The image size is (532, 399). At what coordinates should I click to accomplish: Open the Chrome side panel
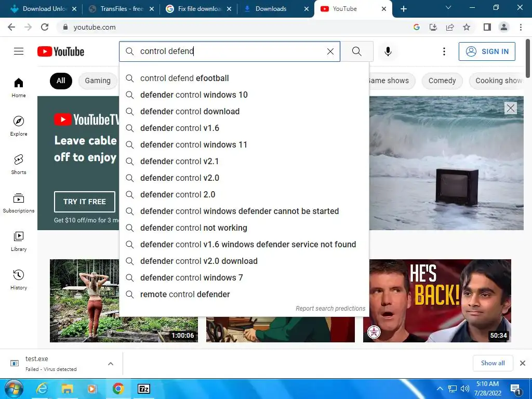click(x=487, y=27)
